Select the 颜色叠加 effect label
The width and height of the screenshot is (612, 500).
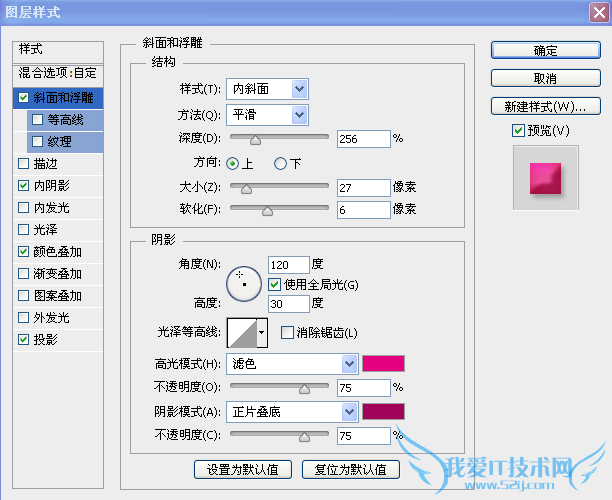(58, 251)
